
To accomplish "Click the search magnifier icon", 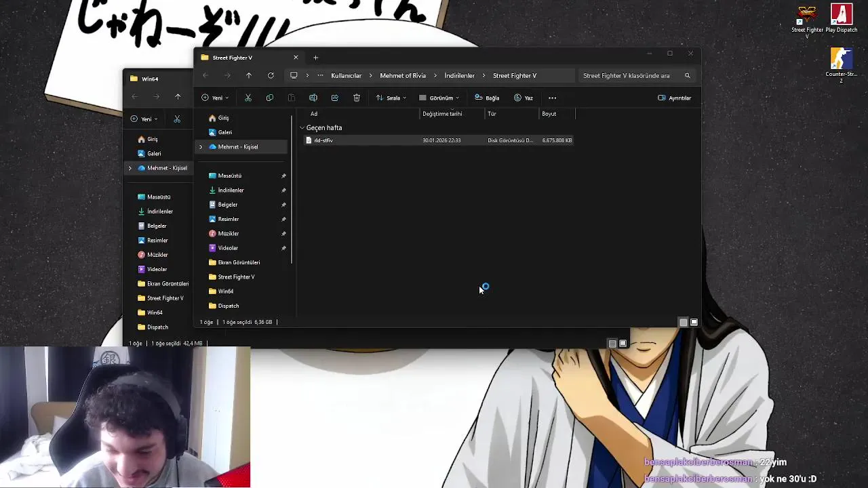I will 687,75.
